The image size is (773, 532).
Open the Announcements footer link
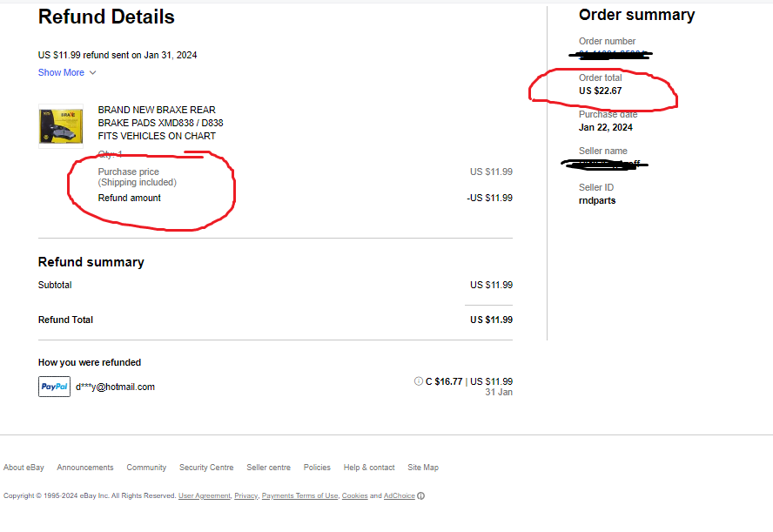click(85, 468)
